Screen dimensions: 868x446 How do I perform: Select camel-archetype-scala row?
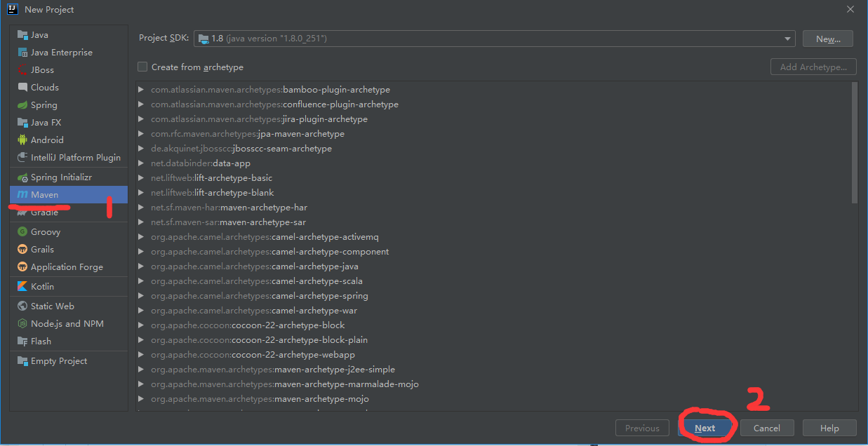pyautogui.click(x=493, y=281)
